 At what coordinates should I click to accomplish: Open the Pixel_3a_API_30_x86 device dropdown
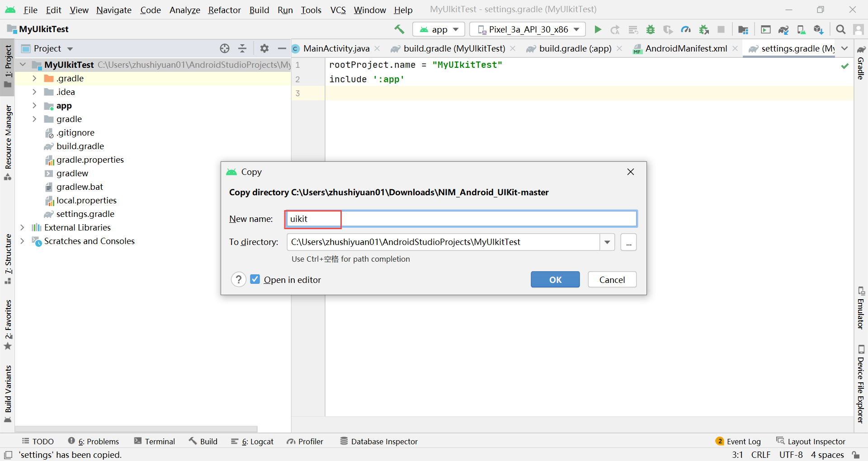coord(528,29)
